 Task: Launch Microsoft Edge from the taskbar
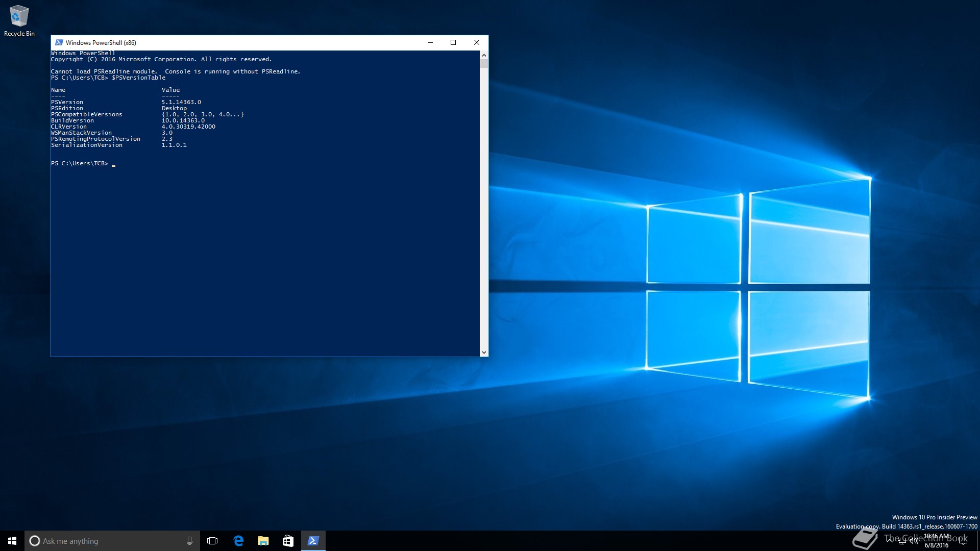pyautogui.click(x=238, y=541)
